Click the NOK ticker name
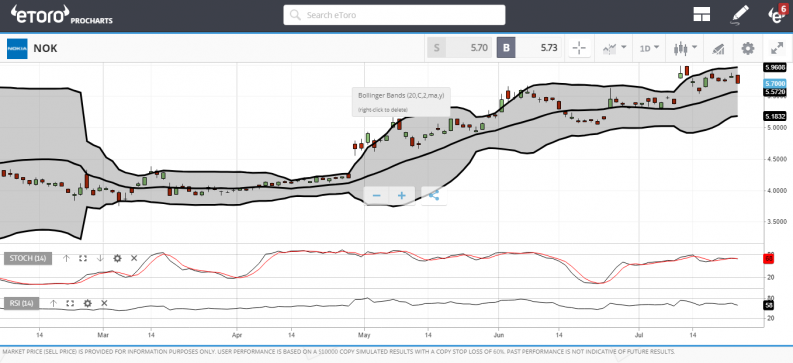793x363 pixels. 46,49
